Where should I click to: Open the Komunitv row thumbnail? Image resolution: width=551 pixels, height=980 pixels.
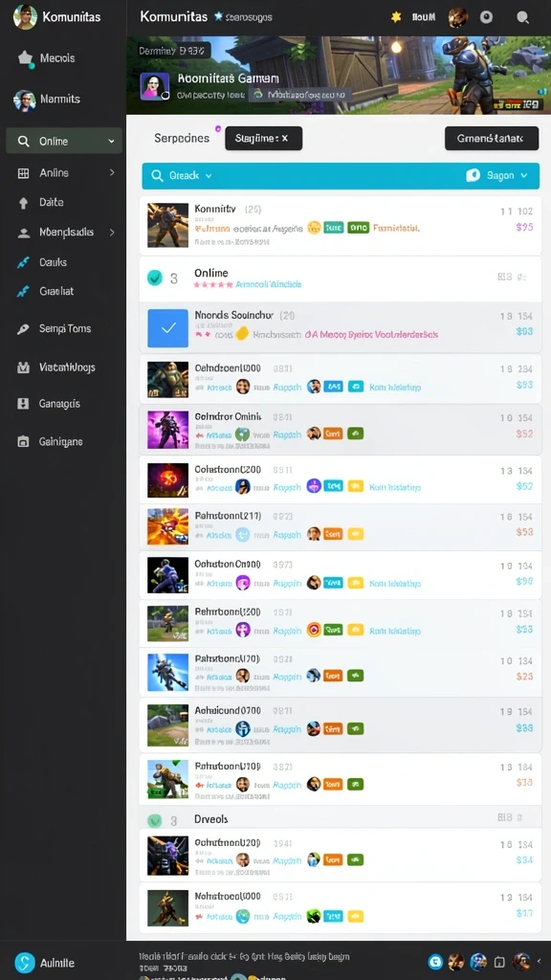tap(167, 225)
